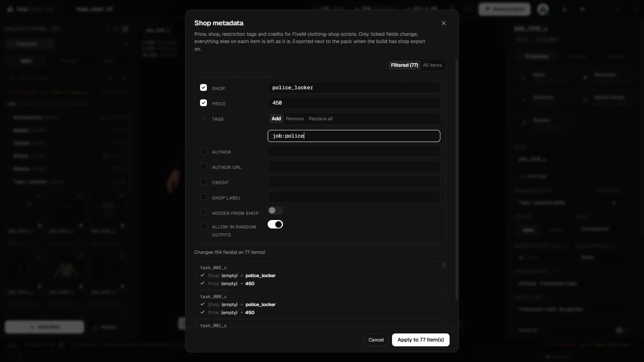Switch to the All items tab

click(432, 65)
